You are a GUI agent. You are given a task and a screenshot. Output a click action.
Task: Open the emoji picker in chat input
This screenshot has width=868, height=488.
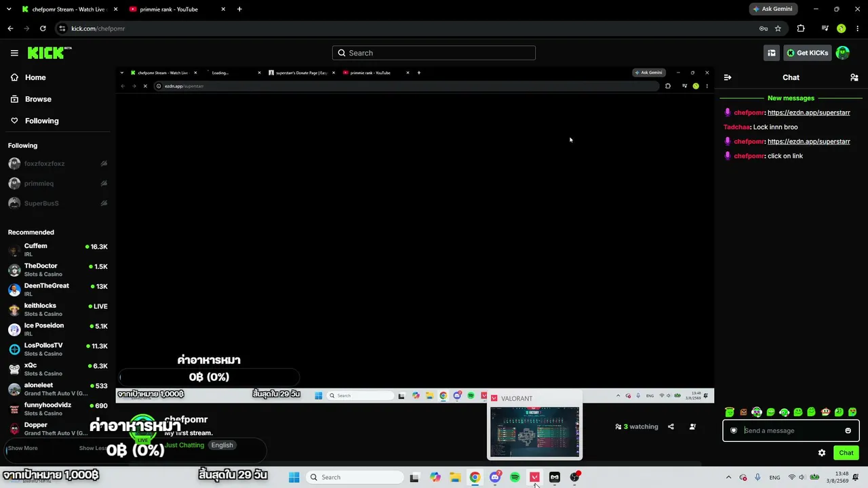(848, 430)
